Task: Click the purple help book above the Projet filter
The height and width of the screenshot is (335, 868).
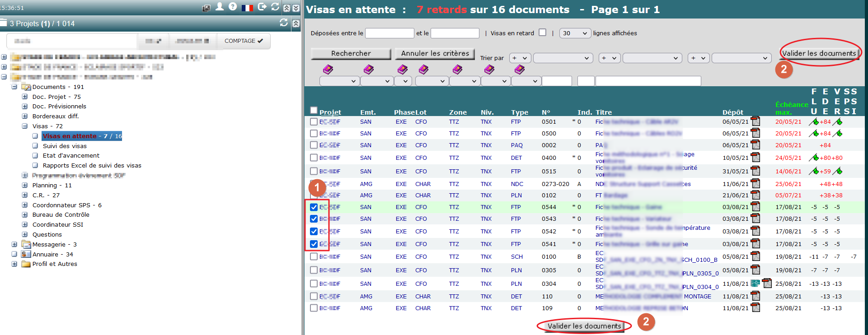Action: click(328, 70)
